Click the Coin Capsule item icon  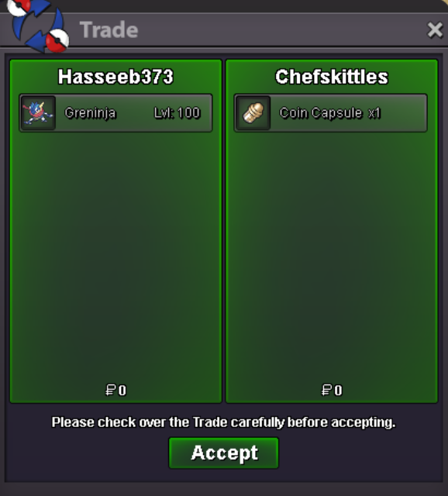(253, 113)
